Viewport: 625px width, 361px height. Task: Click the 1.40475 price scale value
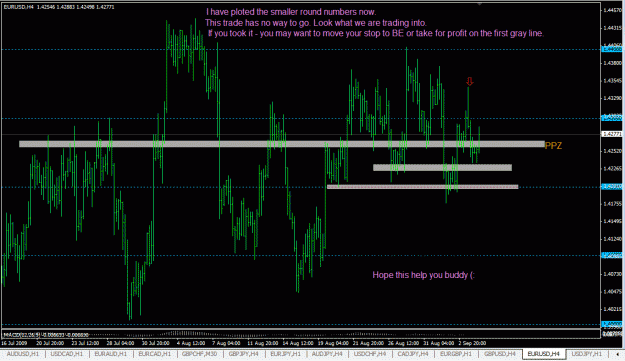pyautogui.click(x=613, y=291)
